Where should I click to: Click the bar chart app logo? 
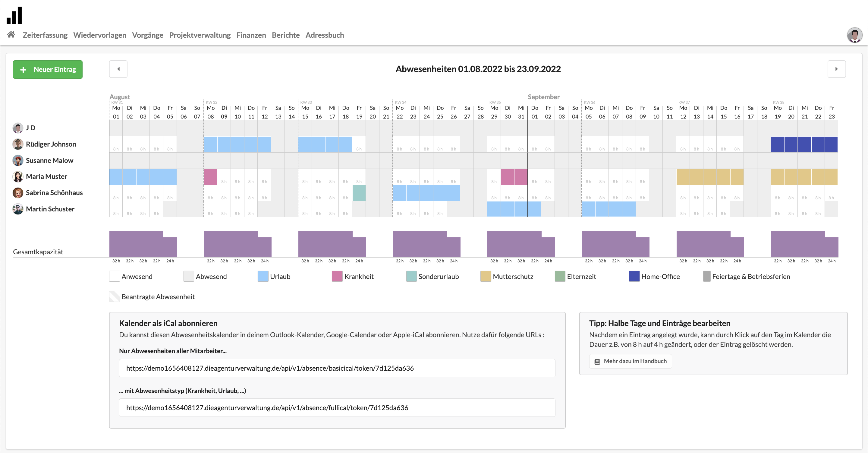pyautogui.click(x=14, y=15)
